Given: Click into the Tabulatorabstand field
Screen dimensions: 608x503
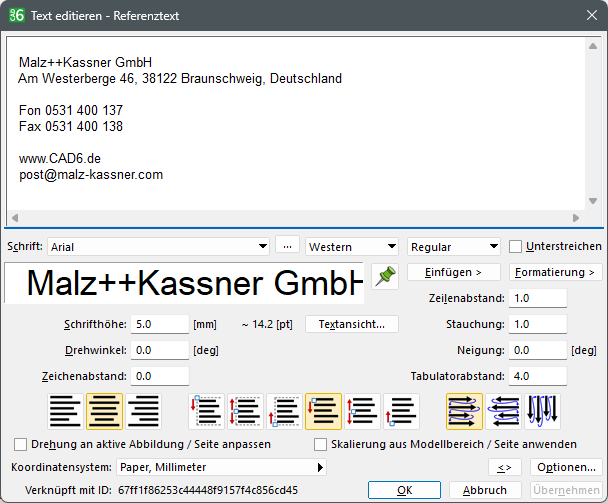Looking at the screenshot, I should click(538, 376).
